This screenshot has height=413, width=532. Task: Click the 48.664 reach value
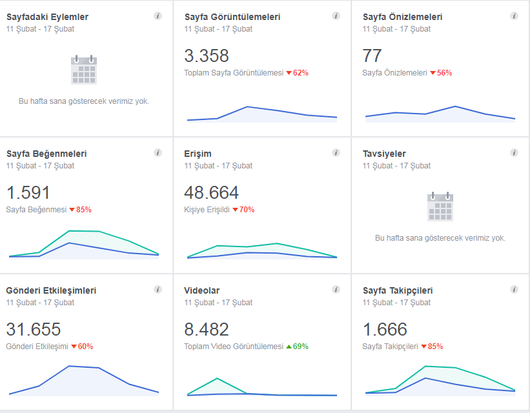click(x=211, y=192)
